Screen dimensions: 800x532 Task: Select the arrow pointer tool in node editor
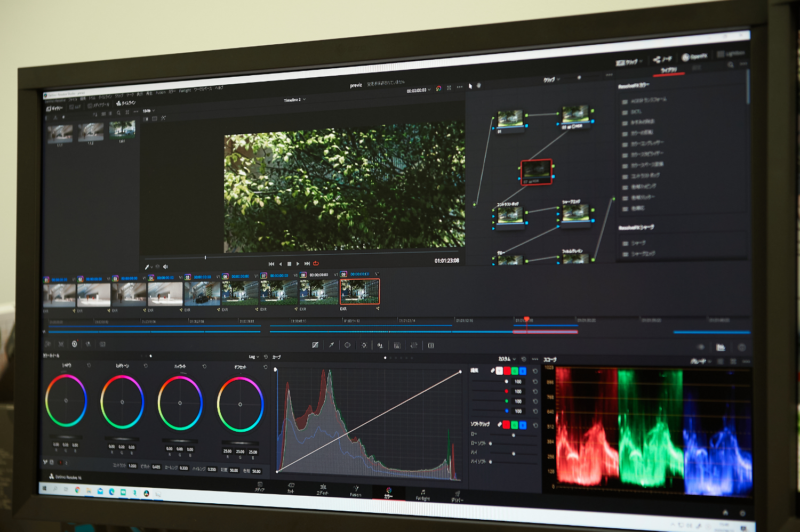coord(470,86)
